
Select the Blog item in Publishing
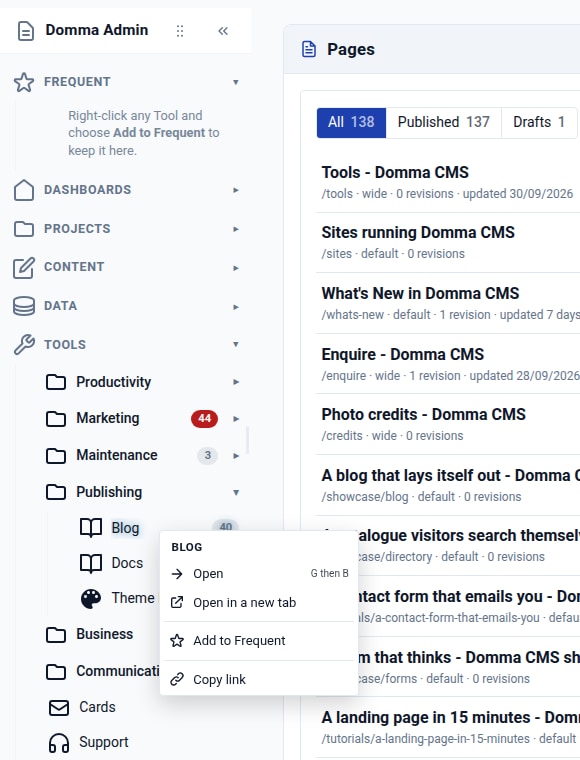[x=125, y=528]
